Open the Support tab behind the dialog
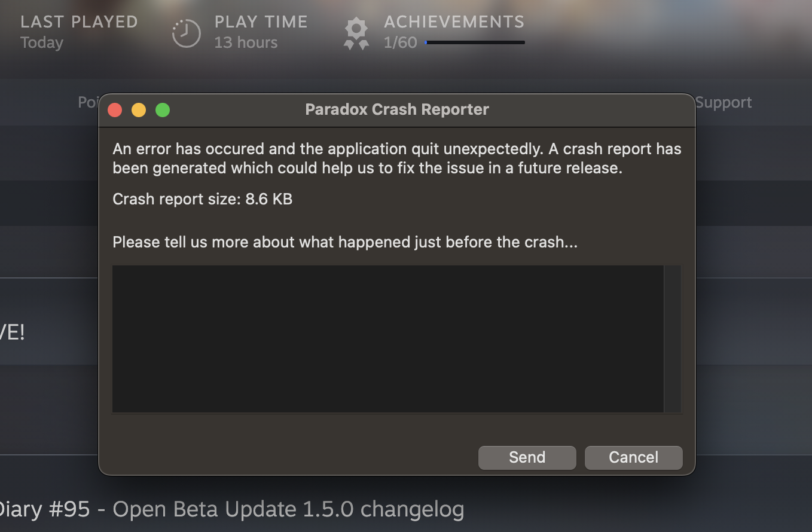Screen dimensions: 812x532 [x=724, y=103]
